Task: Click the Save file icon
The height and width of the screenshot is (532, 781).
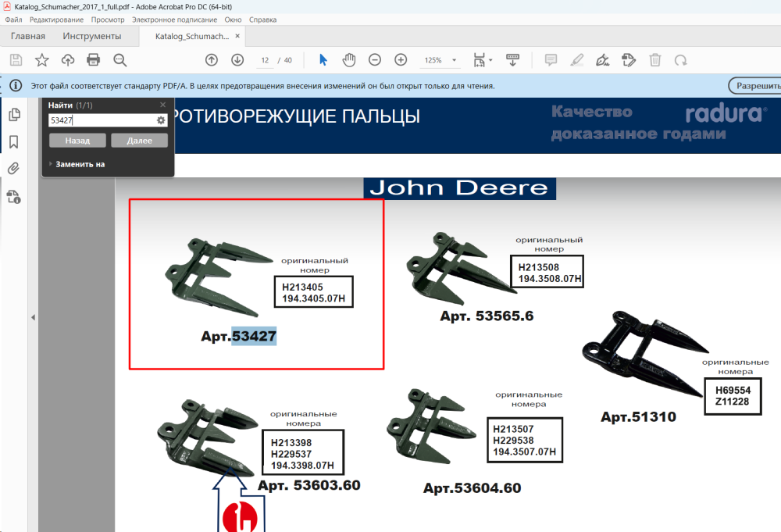Action: (16, 60)
